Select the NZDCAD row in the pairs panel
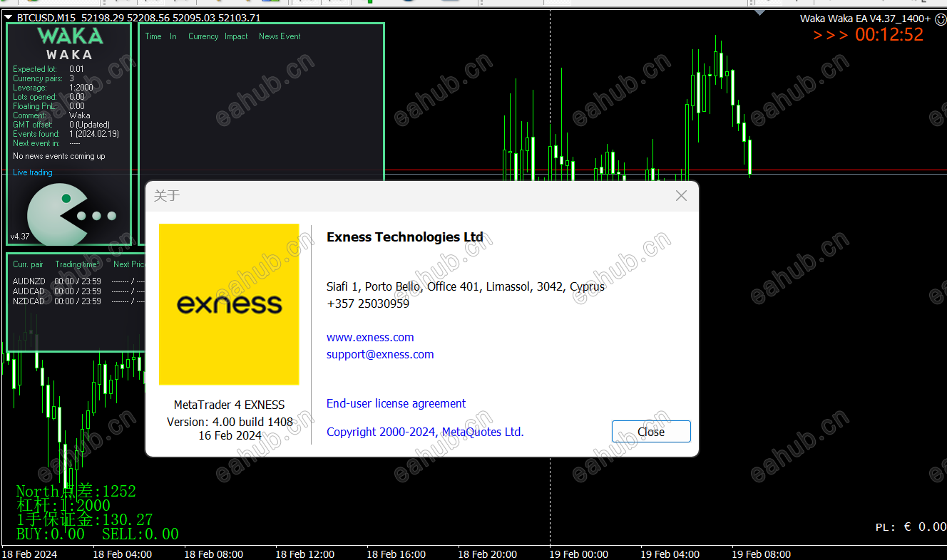The width and height of the screenshot is (947, 560). (78, 301)
